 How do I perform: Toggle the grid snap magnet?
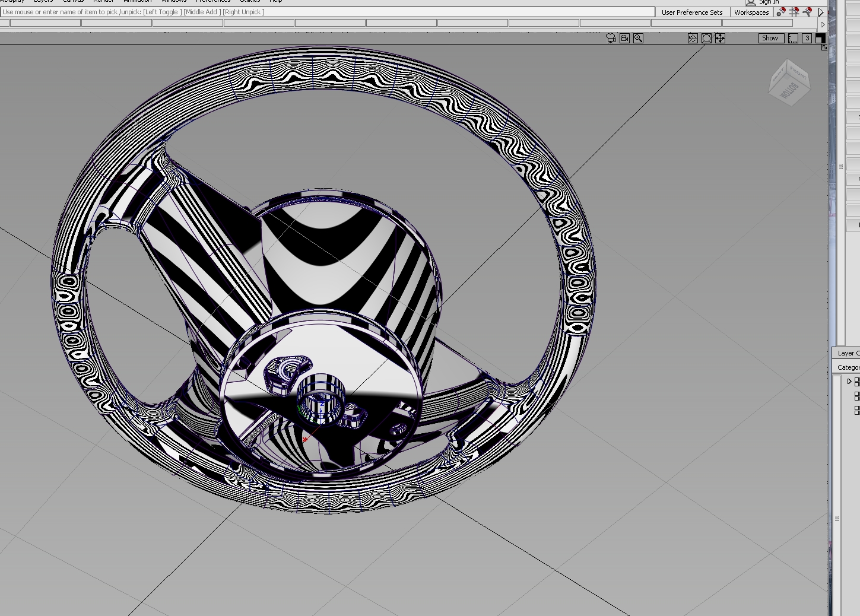click(x=794, y=12)
